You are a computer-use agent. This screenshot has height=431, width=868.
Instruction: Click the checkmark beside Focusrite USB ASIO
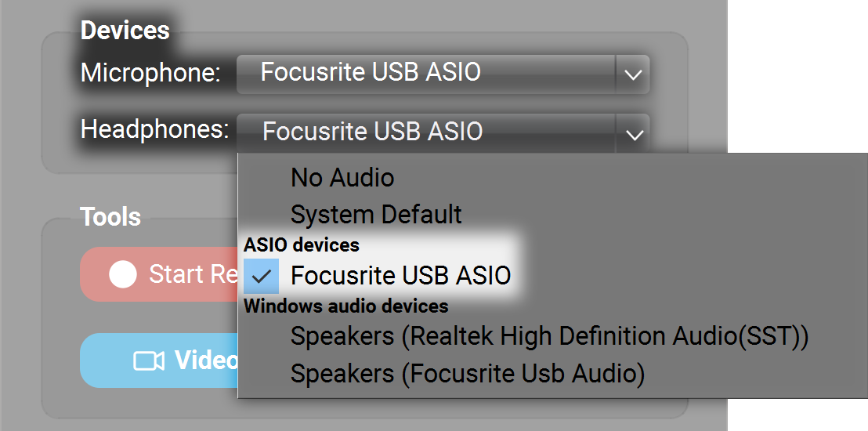[262, 276]
